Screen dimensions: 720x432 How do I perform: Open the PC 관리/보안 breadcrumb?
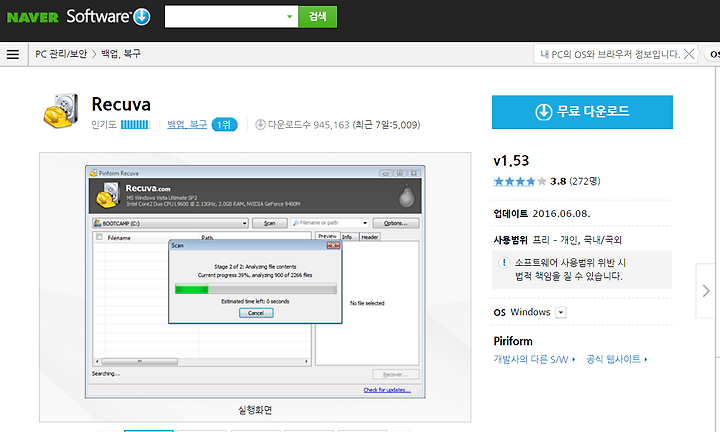click(61, 54)
